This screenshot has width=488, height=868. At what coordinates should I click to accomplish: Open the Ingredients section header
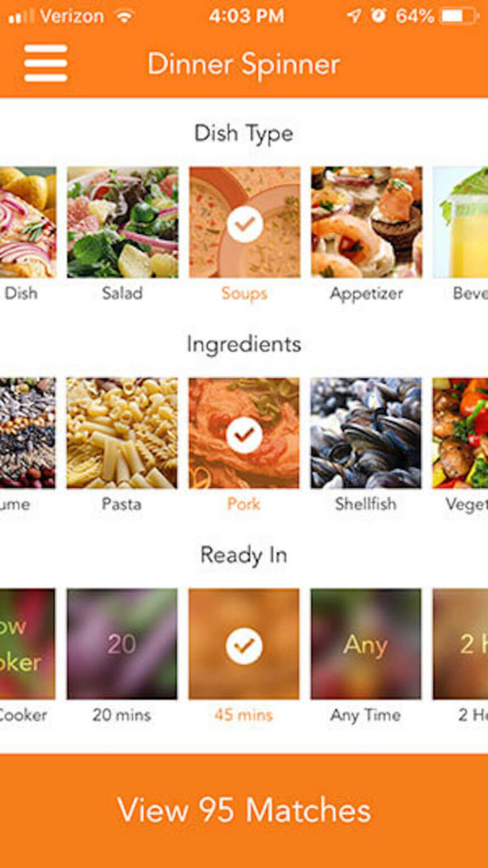pos(244,344)
